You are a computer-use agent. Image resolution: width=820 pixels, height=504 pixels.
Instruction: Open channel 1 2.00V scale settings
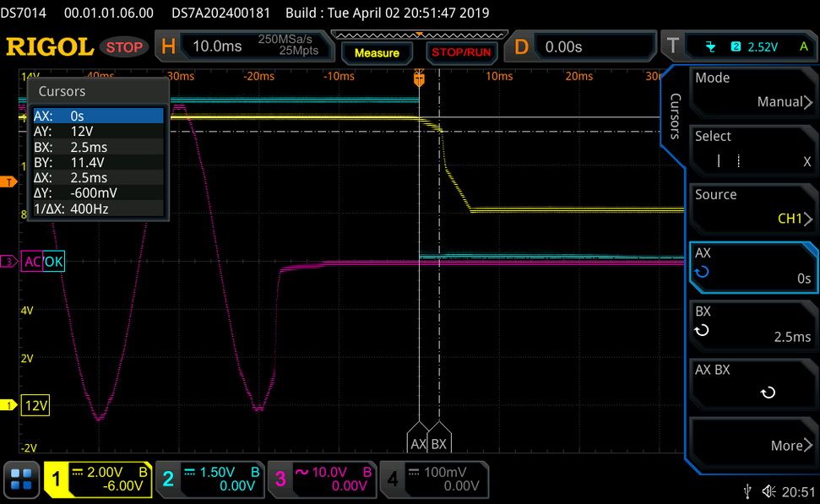[110, 479]
